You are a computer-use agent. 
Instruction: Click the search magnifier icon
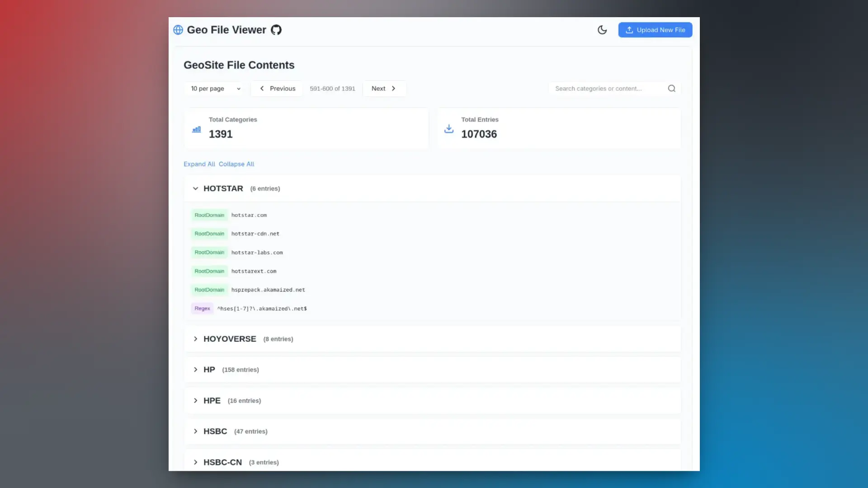click(671, 88)
